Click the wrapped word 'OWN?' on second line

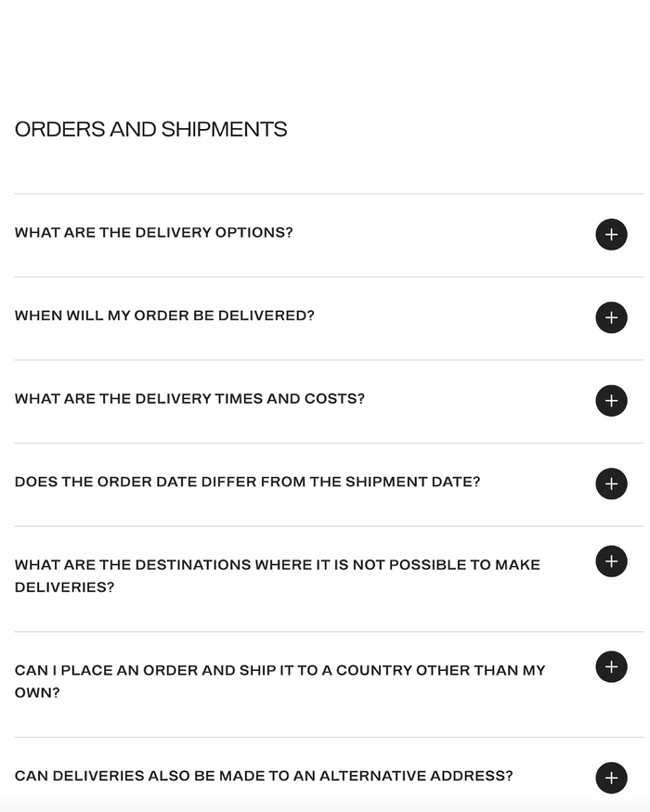[37, 693]
